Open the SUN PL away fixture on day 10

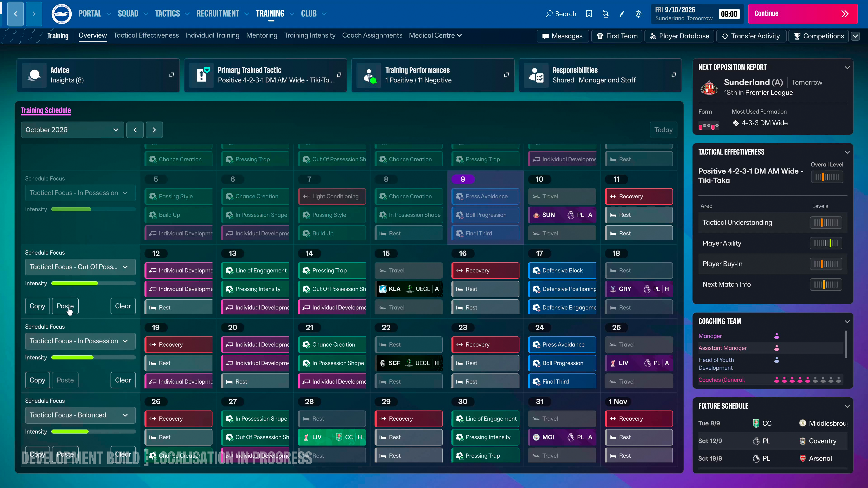562,215
